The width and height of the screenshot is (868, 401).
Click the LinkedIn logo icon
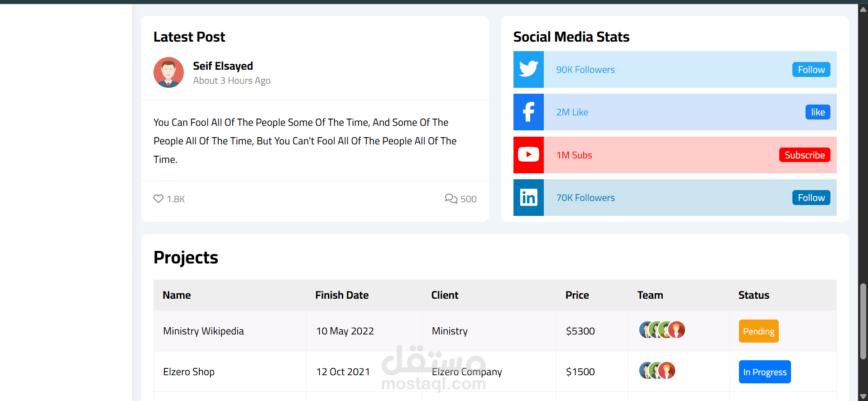click(x=528, y=197)
